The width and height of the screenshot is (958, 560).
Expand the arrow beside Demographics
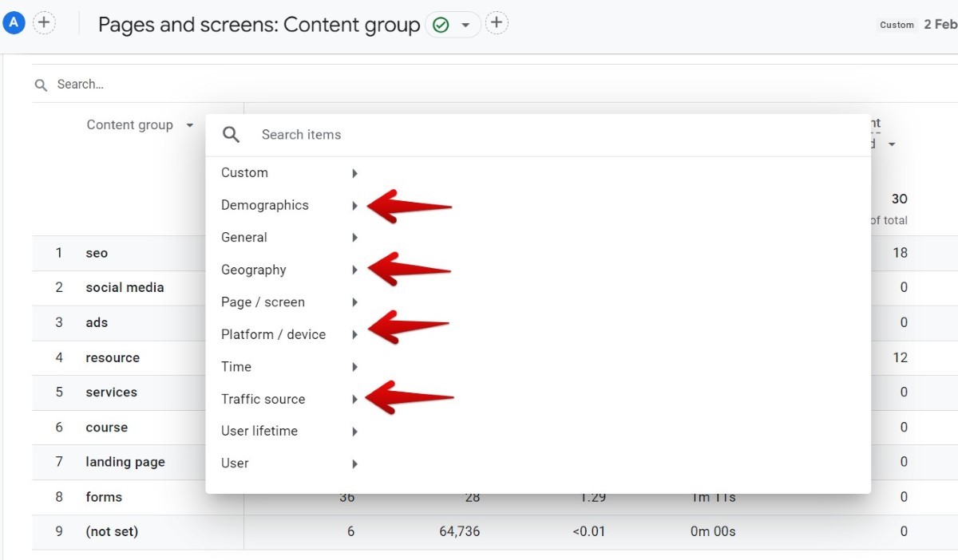coord(354,206)
